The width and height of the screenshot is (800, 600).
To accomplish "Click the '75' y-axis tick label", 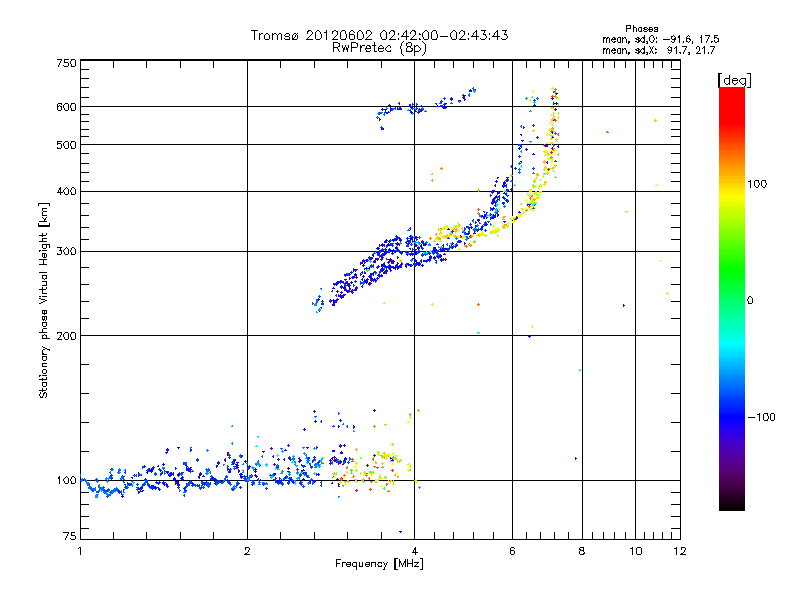I will click(x=70, y=536).
